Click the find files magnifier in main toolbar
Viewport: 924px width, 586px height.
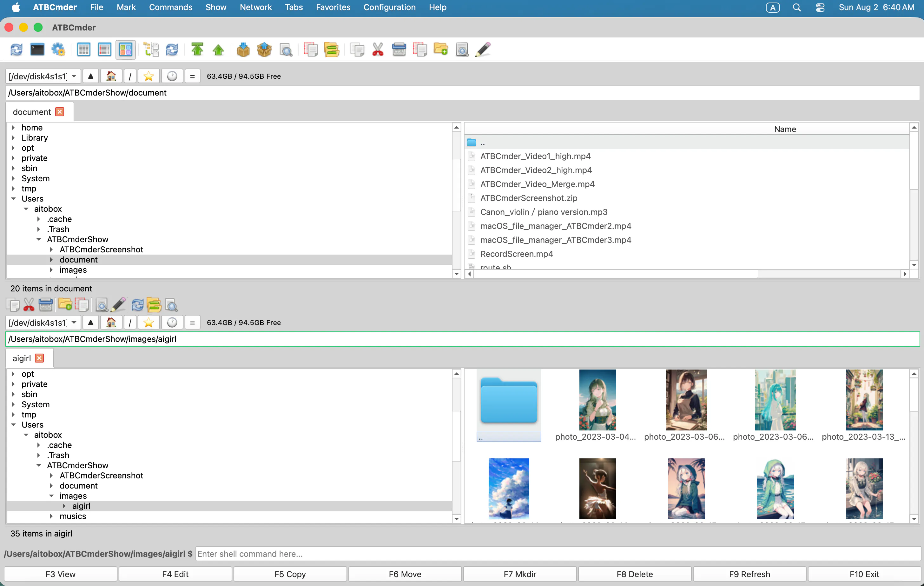pyautogui.click(x=286, y=50)
